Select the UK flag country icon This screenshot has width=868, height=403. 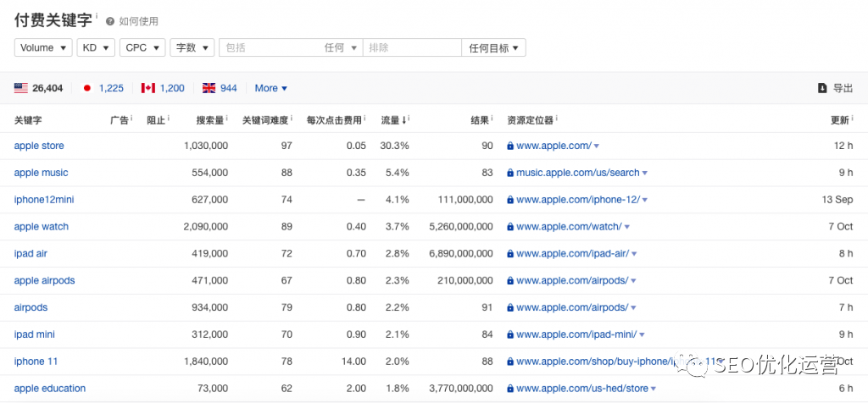[x=209, y=88]
